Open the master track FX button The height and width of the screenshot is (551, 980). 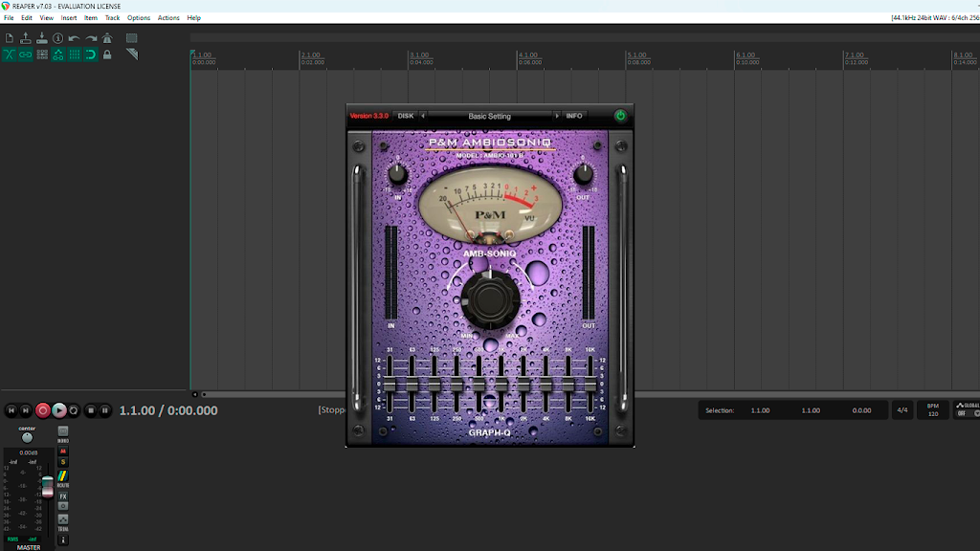click(63, 496)
